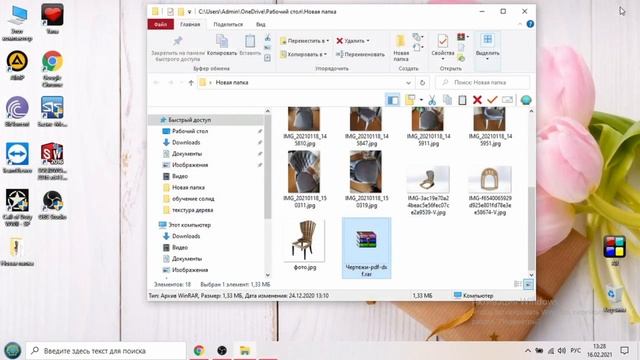
Task: Go up one folder level with the arrow
Action: pos(191,82)
